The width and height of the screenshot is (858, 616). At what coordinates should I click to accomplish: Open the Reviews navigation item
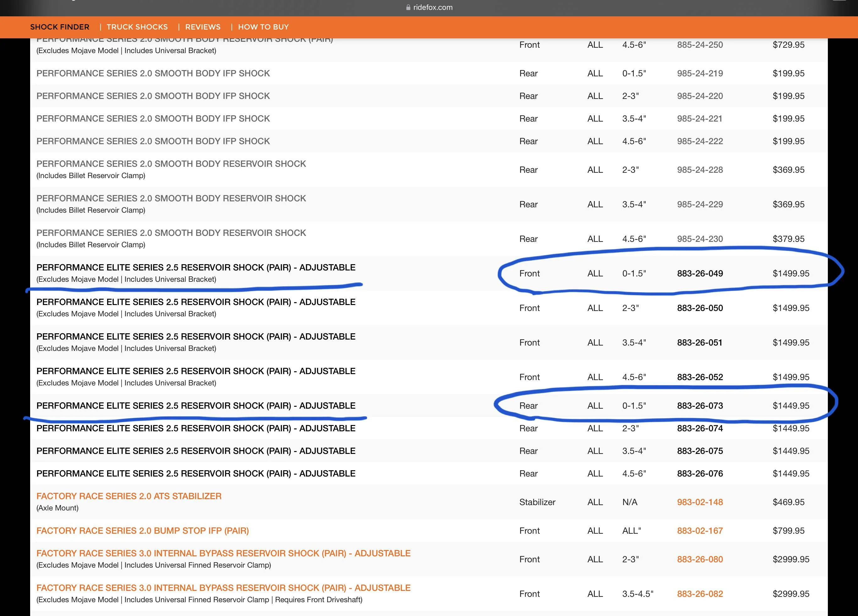click(203, 27)
